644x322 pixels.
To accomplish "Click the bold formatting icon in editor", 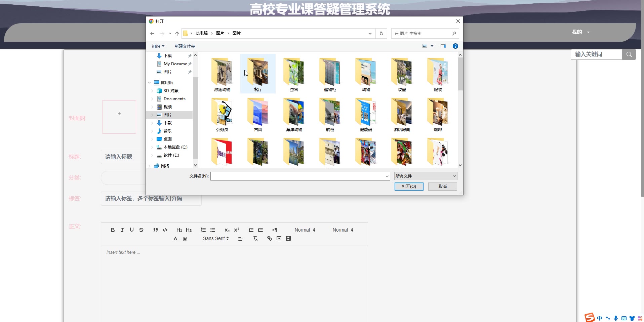I will pos(113,230).
